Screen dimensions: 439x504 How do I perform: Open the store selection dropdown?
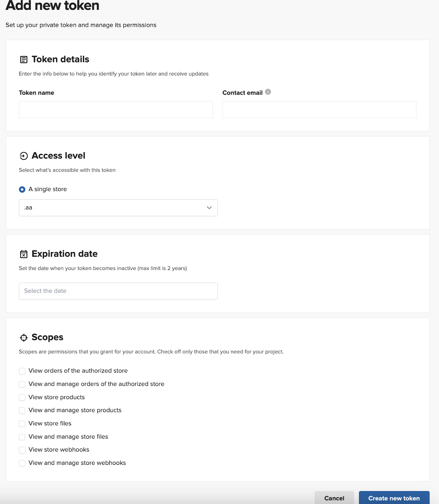tap(118, 208)
